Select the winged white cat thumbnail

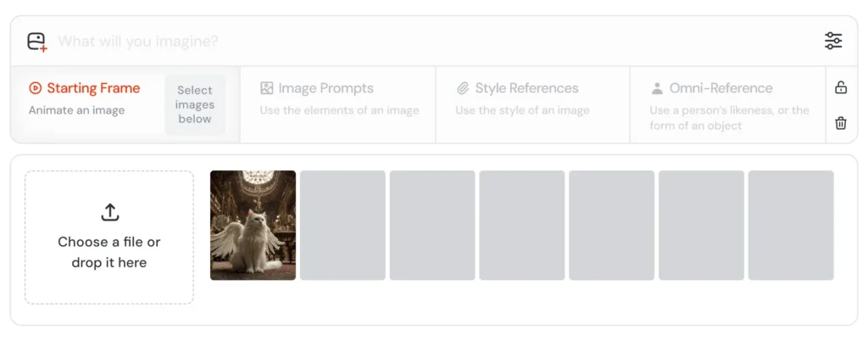pyautogui.click(x=253, y=226)
